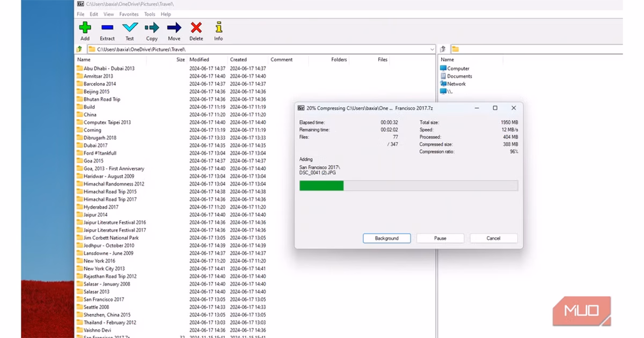Select the Haridwar - August 2009 folder name

[109, 176]
